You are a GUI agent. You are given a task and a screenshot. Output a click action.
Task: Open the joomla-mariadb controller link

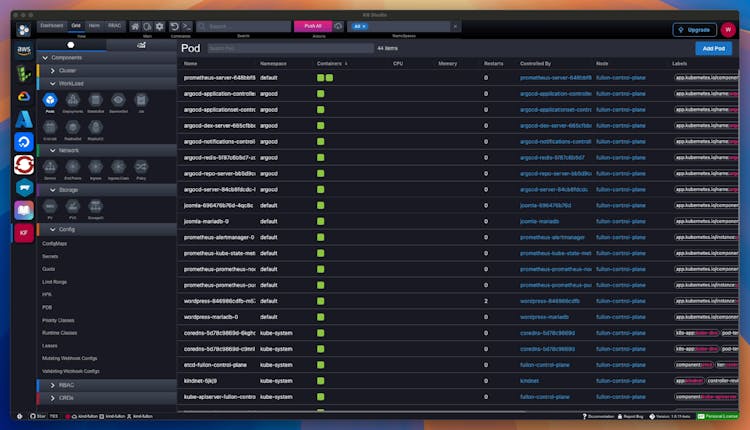point(540,221)
